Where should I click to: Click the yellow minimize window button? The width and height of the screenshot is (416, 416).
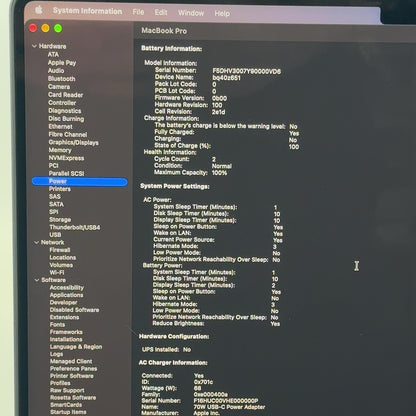point(45,28)
